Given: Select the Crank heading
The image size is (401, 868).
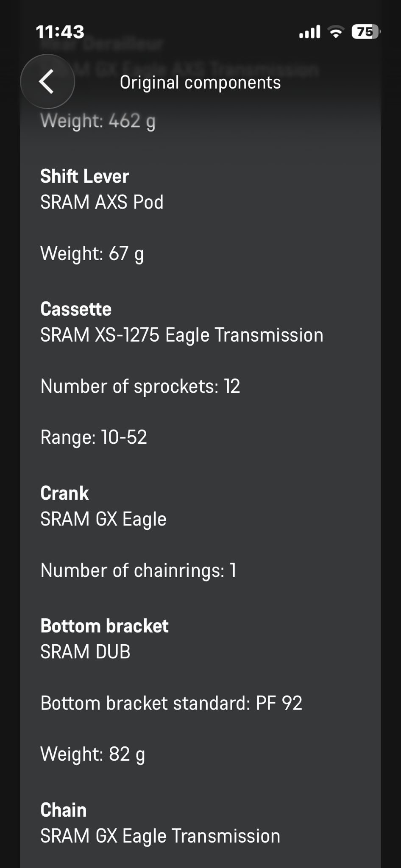Looking at the screenshot, I should pos(64,493).
